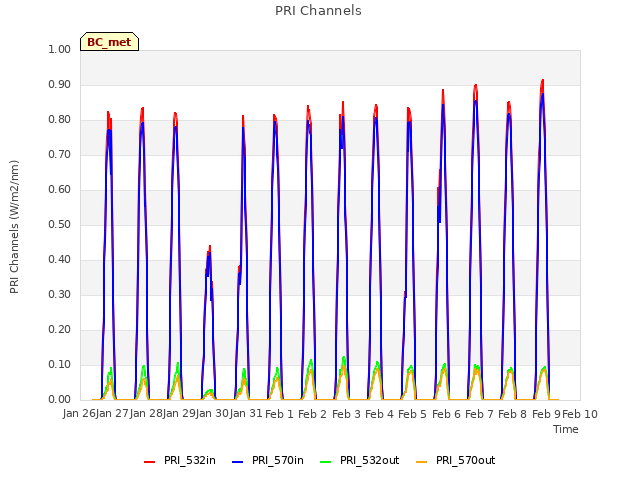The width and height of the screenshot is (640, 480).
Task: Click the orange PRI_570out legend swatch
Action: (421, 462)
